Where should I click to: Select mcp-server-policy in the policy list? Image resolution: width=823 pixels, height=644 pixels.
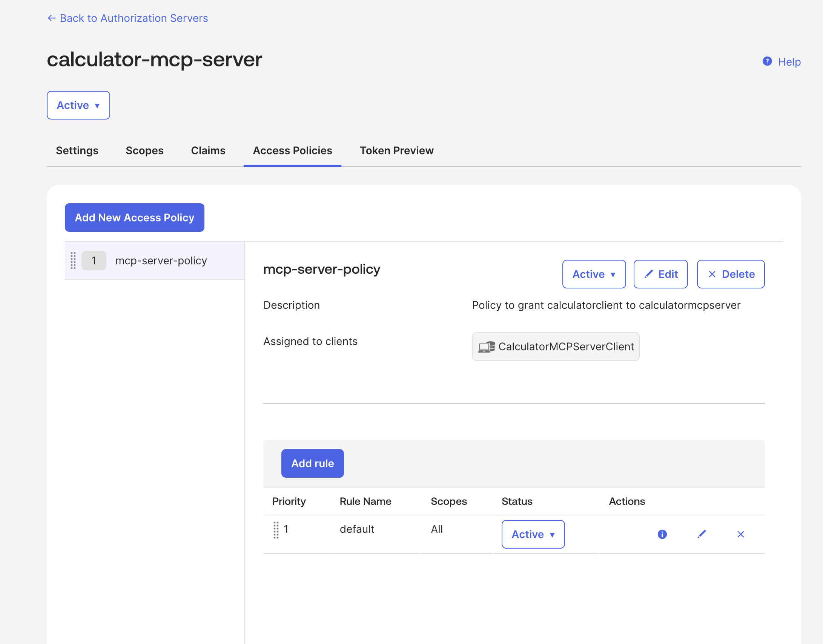pos(155,261)
